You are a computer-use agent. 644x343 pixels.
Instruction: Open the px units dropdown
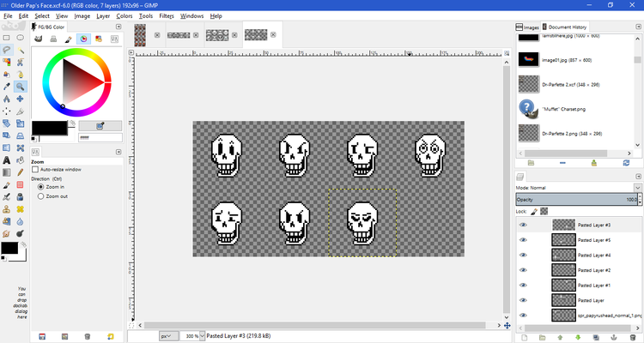[168, 335]
